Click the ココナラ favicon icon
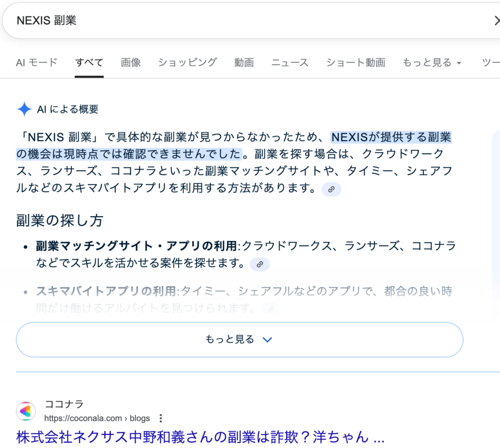 26,411
